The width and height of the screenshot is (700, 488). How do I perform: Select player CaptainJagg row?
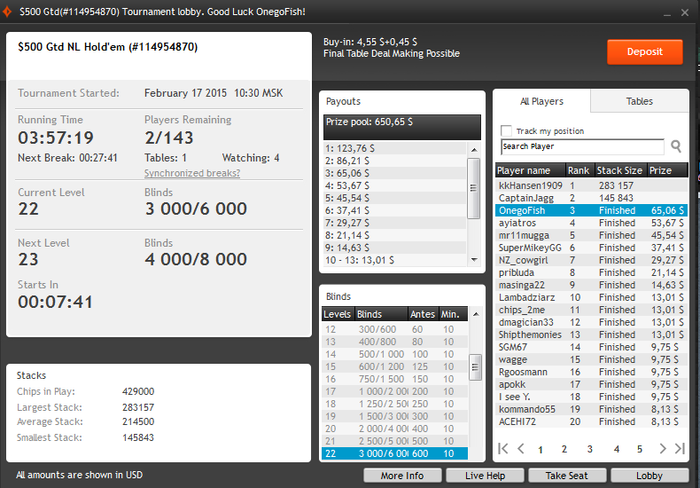pyautogui.click(x=592, y=198)
